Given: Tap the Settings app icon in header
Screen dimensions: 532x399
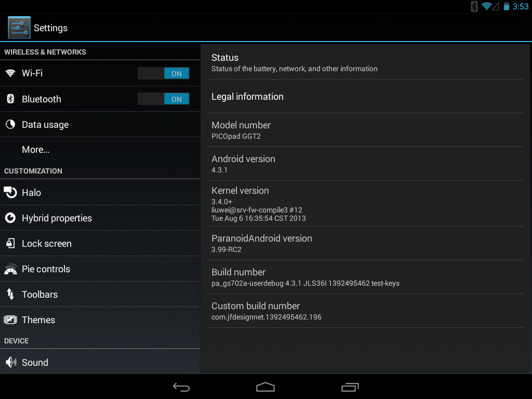Looking at the screenshot, I should pyautogui.click(x=19, y=28).
